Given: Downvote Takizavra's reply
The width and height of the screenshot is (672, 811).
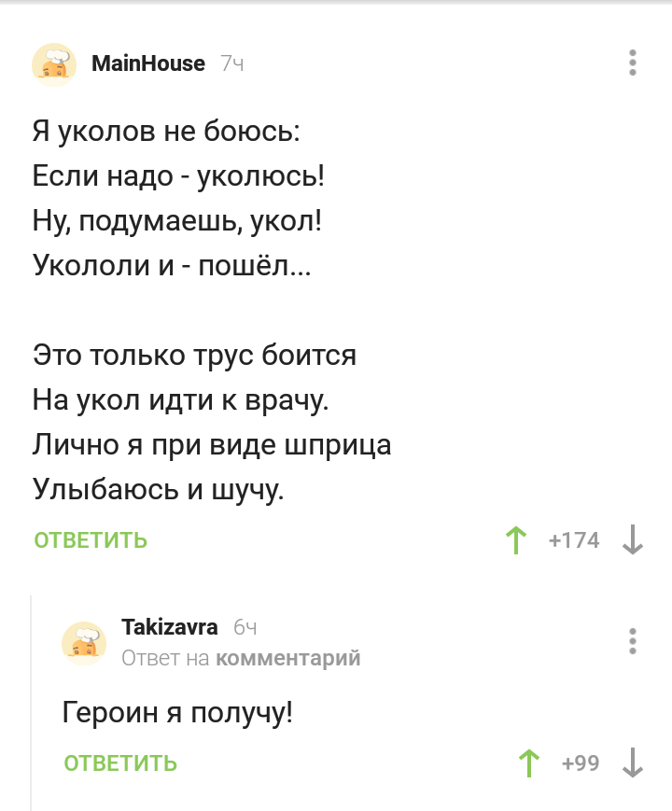Looking at the screenshot, I should (632, 762).
